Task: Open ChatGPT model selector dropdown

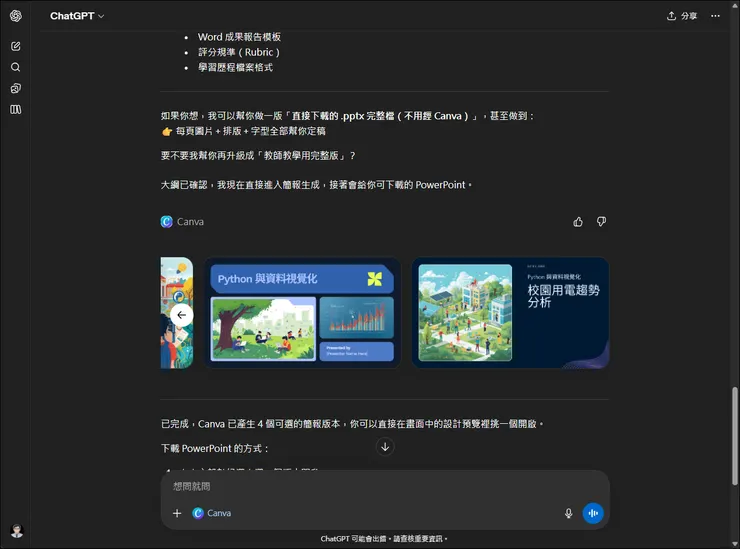Action: pos(77,16)
